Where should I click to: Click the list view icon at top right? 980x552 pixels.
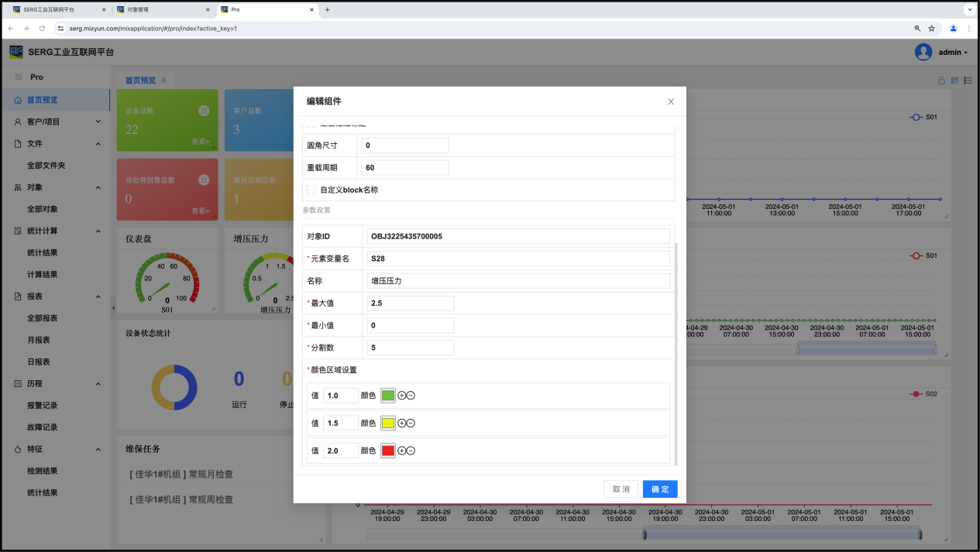[968, 81]
